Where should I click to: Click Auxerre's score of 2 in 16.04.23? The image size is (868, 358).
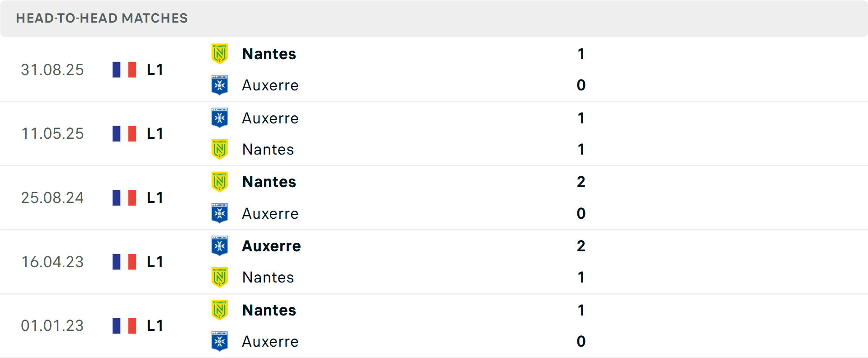click(581, 246)
